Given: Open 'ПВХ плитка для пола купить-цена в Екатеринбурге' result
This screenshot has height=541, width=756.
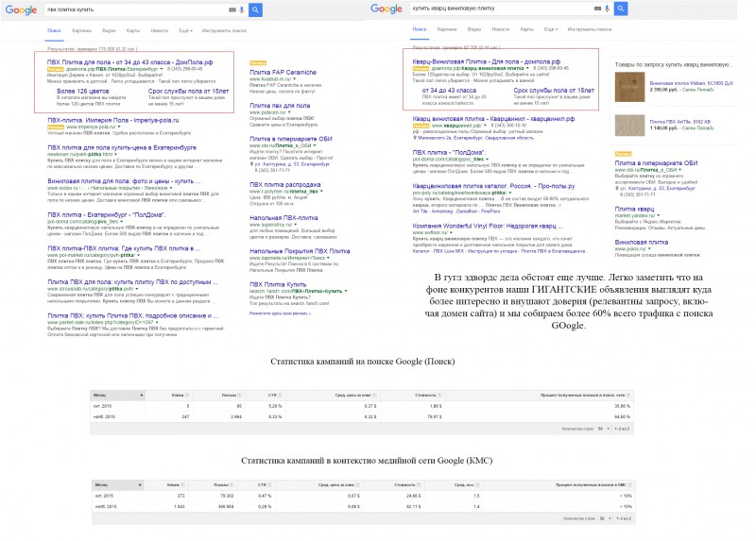Looking at the screenshot, I should (x=122, y=147).
